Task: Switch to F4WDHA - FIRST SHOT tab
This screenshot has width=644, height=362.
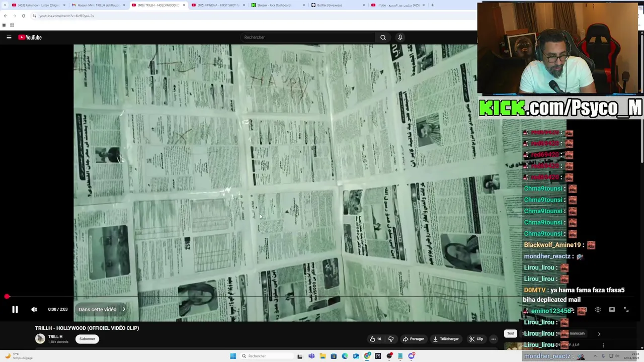Action: click(x=218, y=5)
